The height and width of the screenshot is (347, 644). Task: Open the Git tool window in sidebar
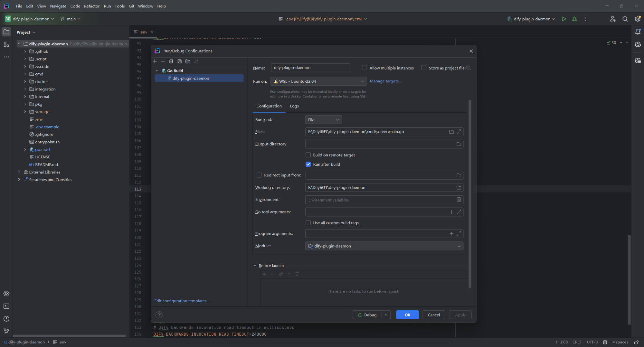point(6,331)
